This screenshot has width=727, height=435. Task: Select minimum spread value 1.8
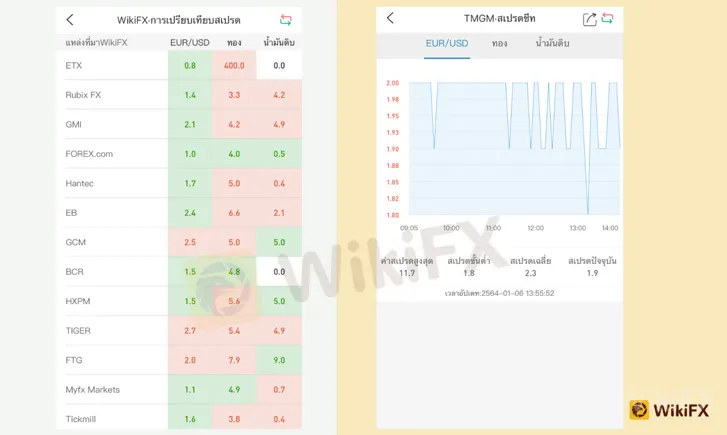click(x=469, y=273)
